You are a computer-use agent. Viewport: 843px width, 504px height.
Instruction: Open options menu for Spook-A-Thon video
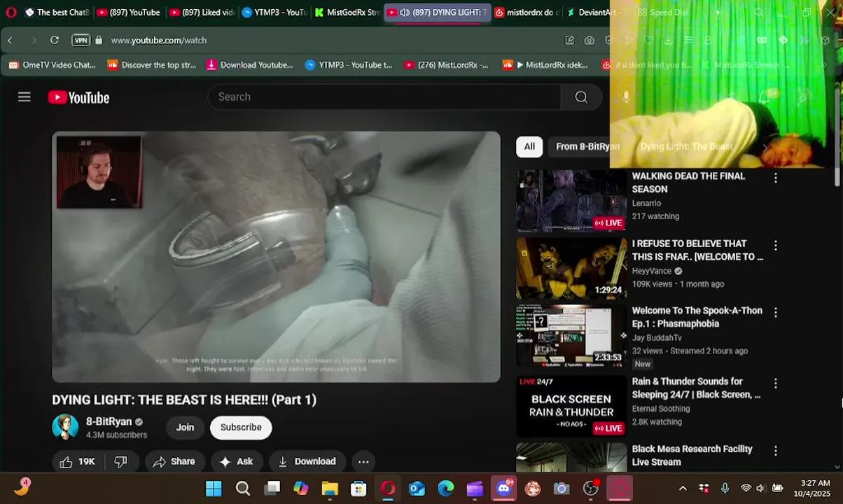click(x=775, y=312)
